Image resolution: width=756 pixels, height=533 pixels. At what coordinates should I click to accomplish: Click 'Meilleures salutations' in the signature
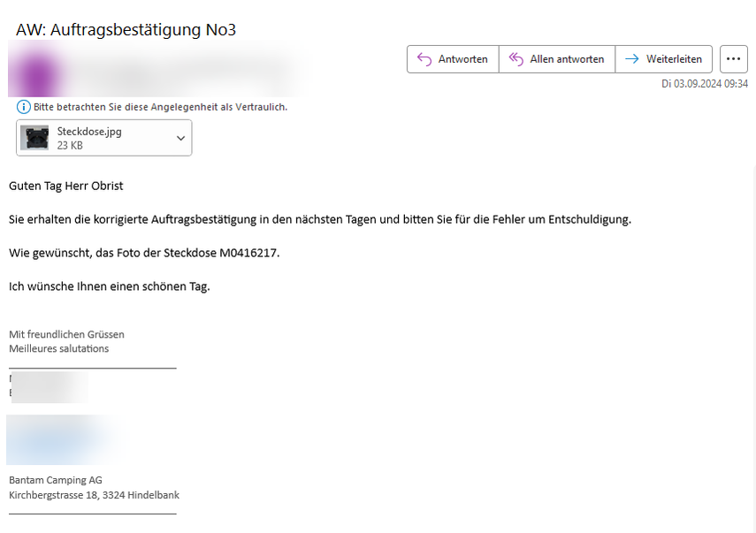59,348
